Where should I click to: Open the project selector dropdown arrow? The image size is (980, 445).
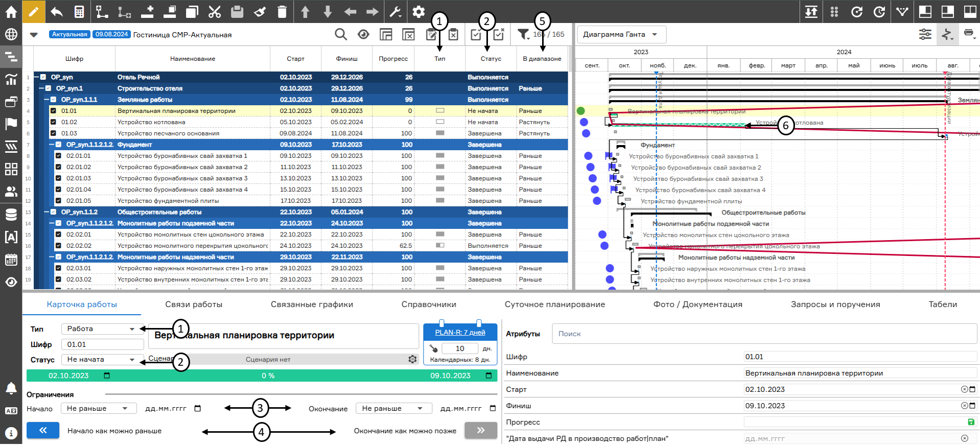[x=34, y=35]
